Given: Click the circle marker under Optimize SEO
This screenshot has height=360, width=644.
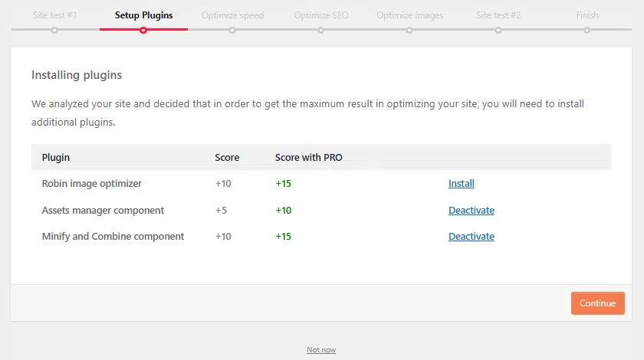Looking at the screenshot, I should [x=320, y=30].
